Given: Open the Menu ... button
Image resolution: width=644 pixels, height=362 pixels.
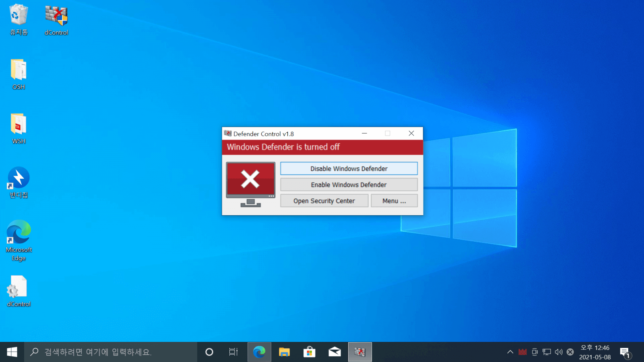Looking at the screenshot, I should coord(394,201).
